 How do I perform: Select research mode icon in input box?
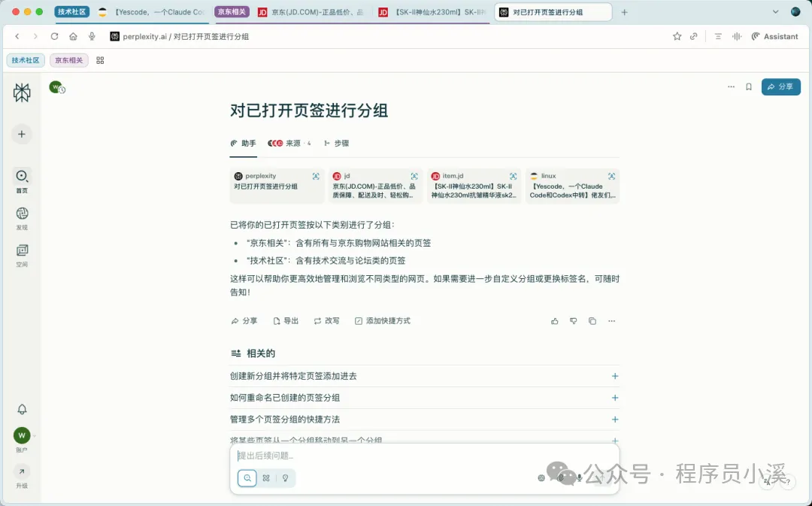click(266, 478)
